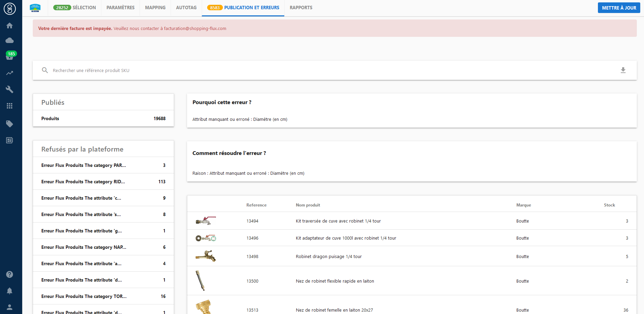Switch to the Mapping tab
The width and height of the screenshot is (644, 314).
tap(155, 8)
